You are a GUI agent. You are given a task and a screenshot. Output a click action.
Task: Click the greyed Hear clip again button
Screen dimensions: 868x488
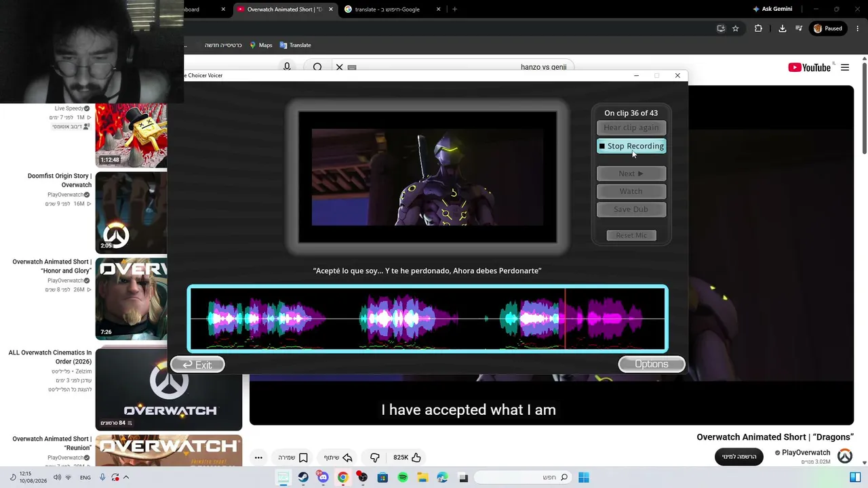tap(631, 127)
